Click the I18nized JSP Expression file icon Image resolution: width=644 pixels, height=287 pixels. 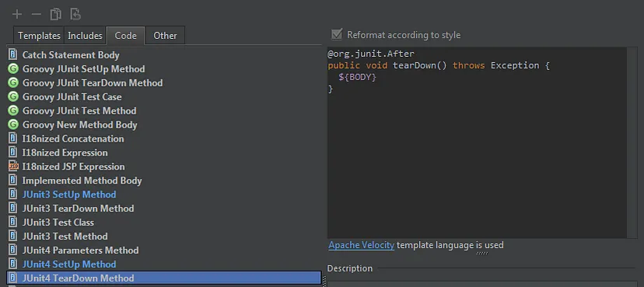click(13, 166)
